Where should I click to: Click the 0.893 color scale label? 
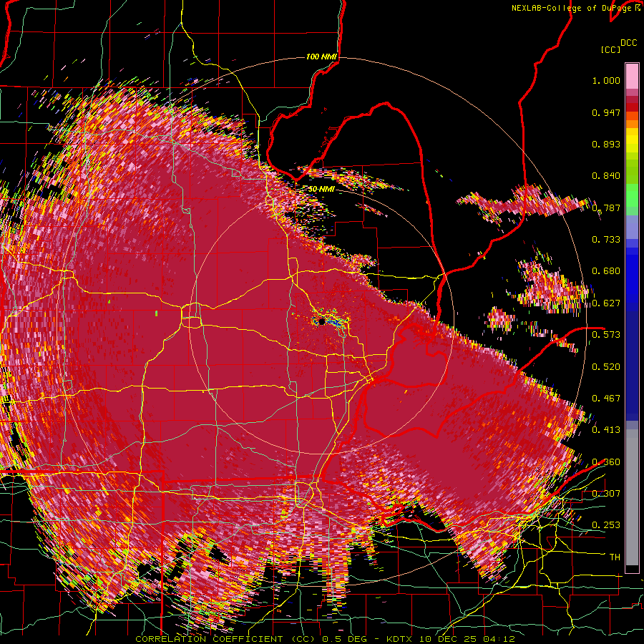[606, 144]
